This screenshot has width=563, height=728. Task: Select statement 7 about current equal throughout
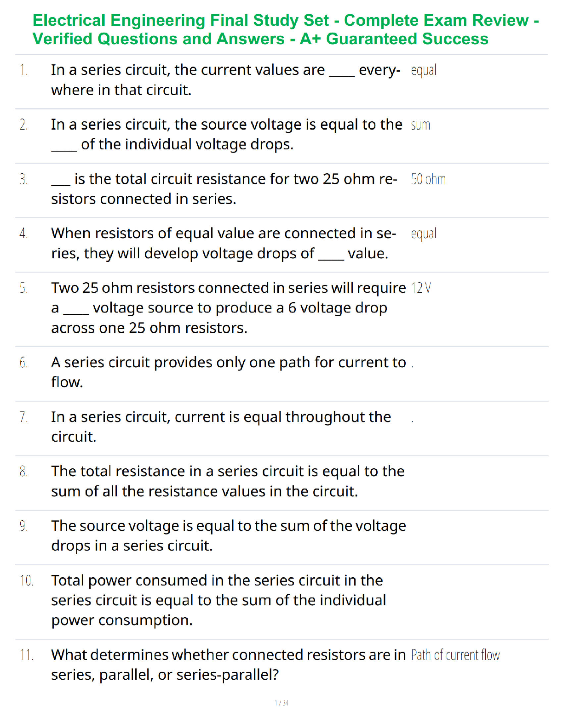pyautogui.click(x=221, y=427)
